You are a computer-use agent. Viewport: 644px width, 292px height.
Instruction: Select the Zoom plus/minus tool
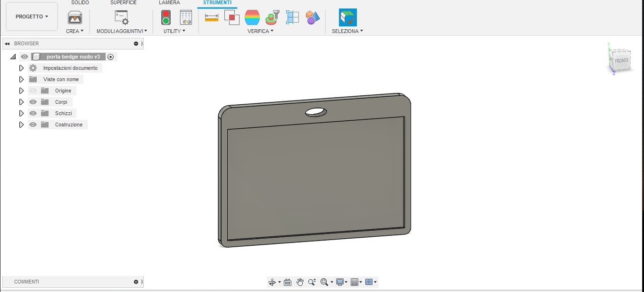[x=312, y=282]
